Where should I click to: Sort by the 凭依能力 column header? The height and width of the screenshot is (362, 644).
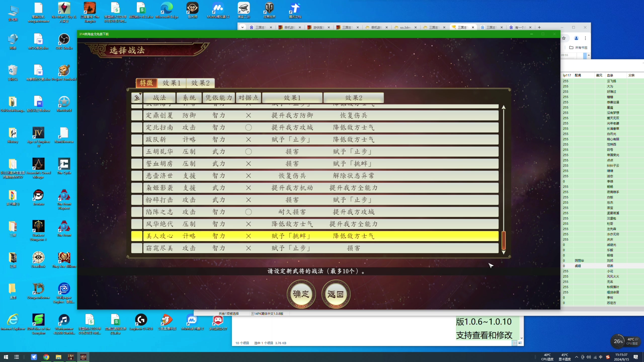click(219, 98)
